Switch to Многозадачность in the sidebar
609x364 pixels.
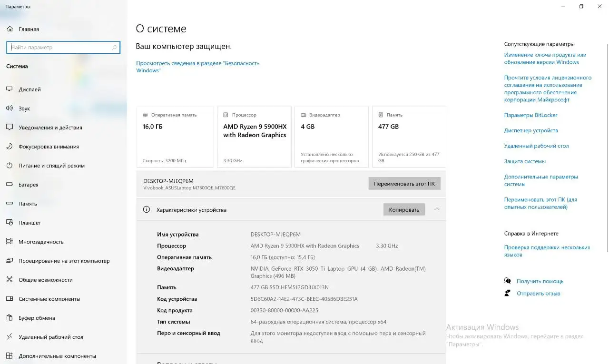[10, 241]
